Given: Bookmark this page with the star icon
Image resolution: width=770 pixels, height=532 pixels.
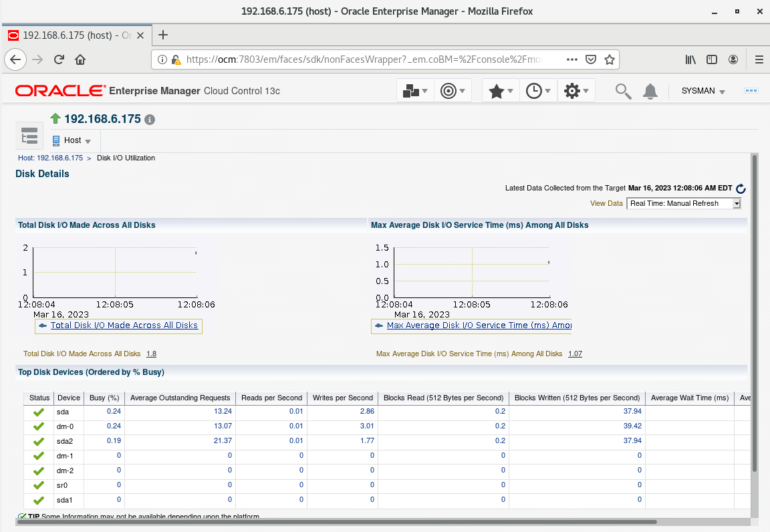Looking at the screenshot, I should click(x=610, y=59).
